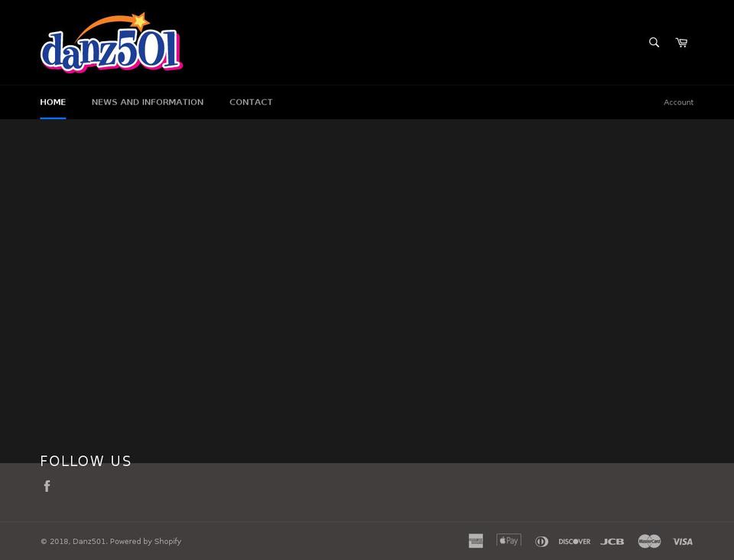Open News and Information menu item
Screen dimensions: 734x560
148,102
